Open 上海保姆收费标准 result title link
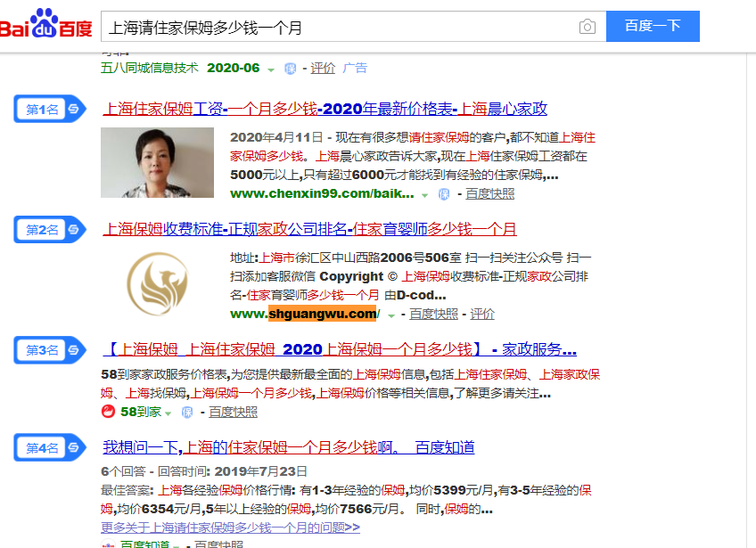 (x=309, y=229)
